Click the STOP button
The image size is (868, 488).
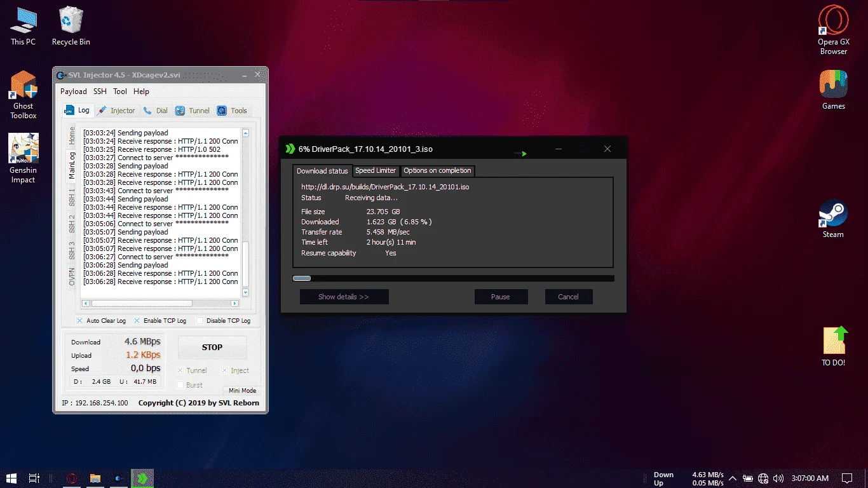click(x=212, y=348)
